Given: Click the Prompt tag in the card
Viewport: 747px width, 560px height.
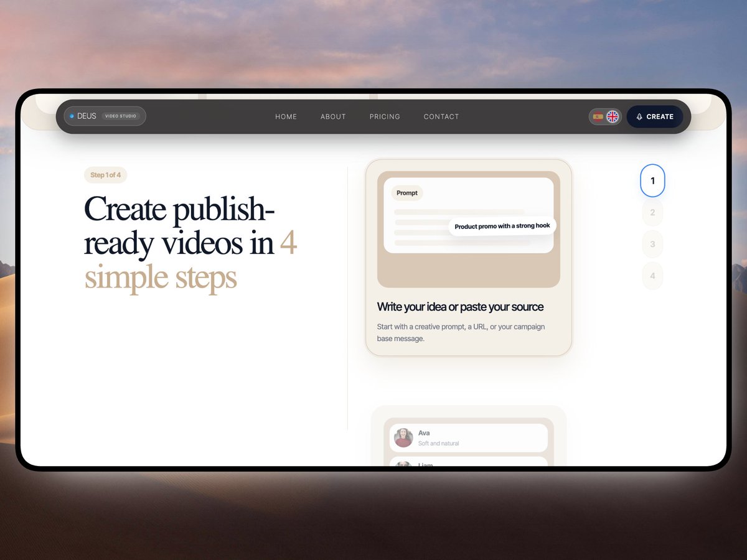Looking at the screenshot, I should click(407, 193).
